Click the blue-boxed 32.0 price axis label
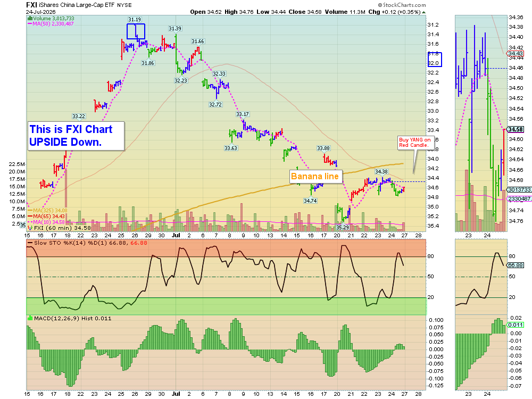 (x=434, y=63)
